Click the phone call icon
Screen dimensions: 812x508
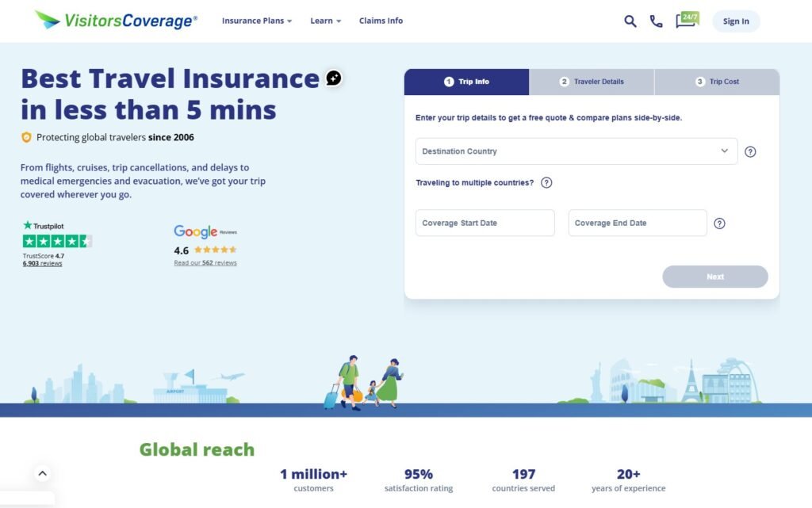(656, 21)
